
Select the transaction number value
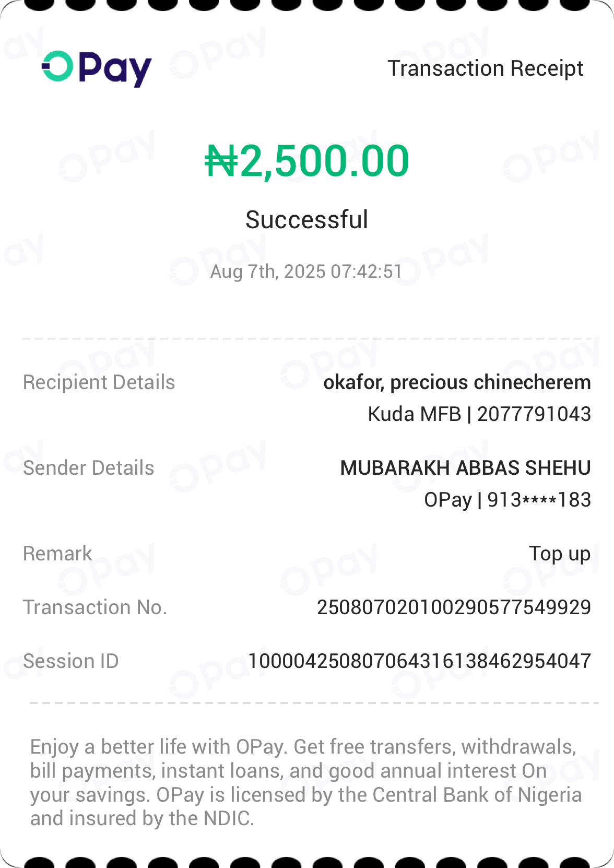point(454,607)
